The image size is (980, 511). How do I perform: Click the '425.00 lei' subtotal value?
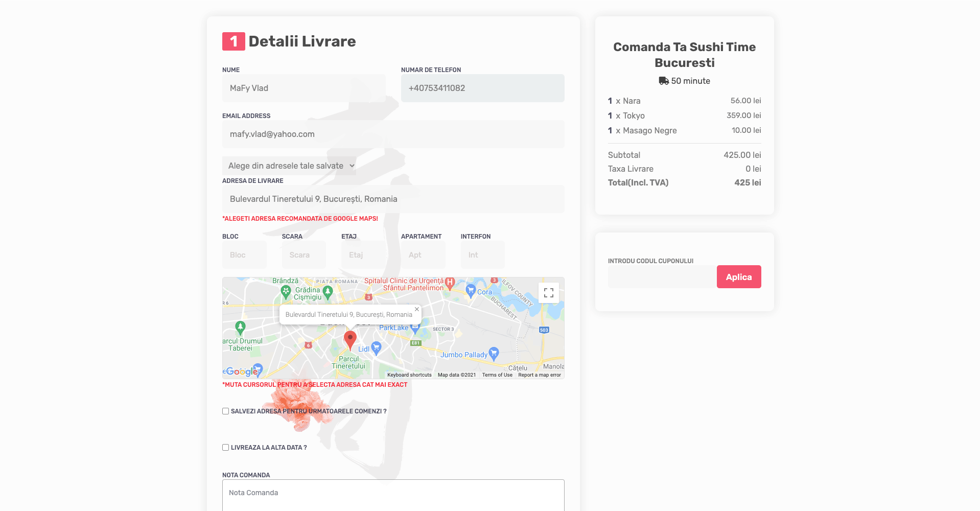[x=742, y=155]
